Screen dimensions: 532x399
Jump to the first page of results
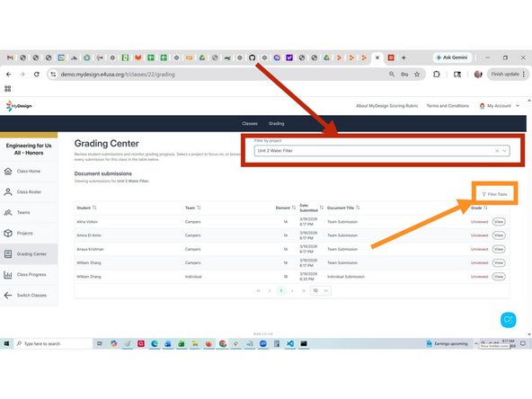259,291
